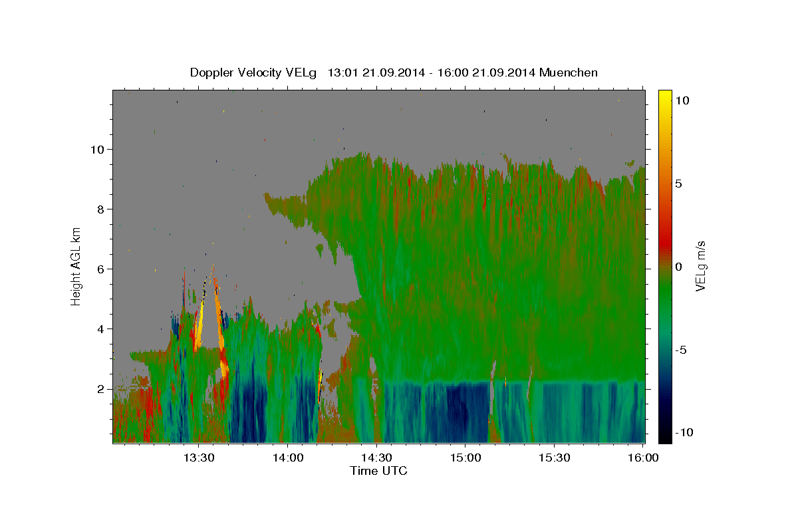This screenshot has height=532, width=798.
Task: Click the '14:00' time tick label
Action: click(x=289, y=458)
